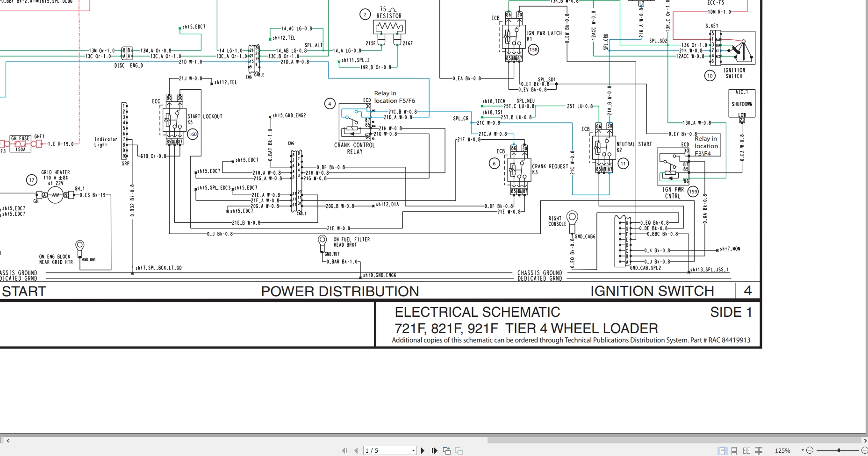Open the 125% zoom level dropdown
Image resolution: width=868 pixels, height=456 pixels.
coord(803,451)
